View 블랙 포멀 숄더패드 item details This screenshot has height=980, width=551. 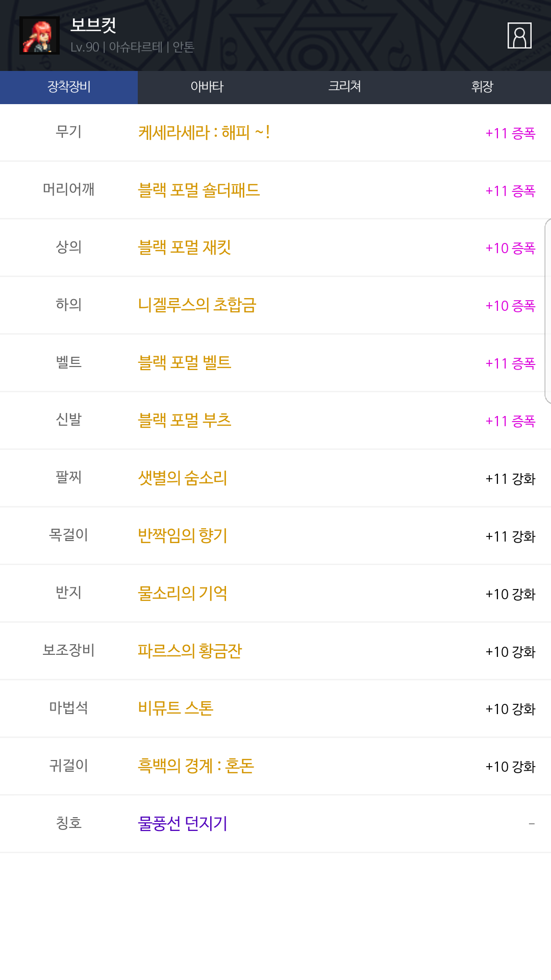[x=198, y=190]
